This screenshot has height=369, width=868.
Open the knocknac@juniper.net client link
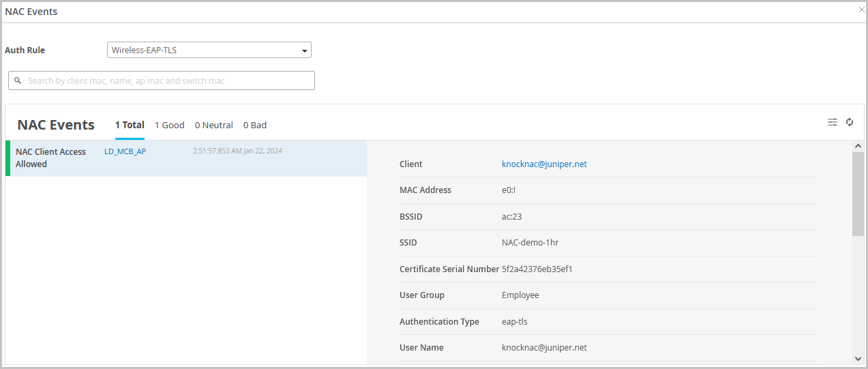pos(544,164)
